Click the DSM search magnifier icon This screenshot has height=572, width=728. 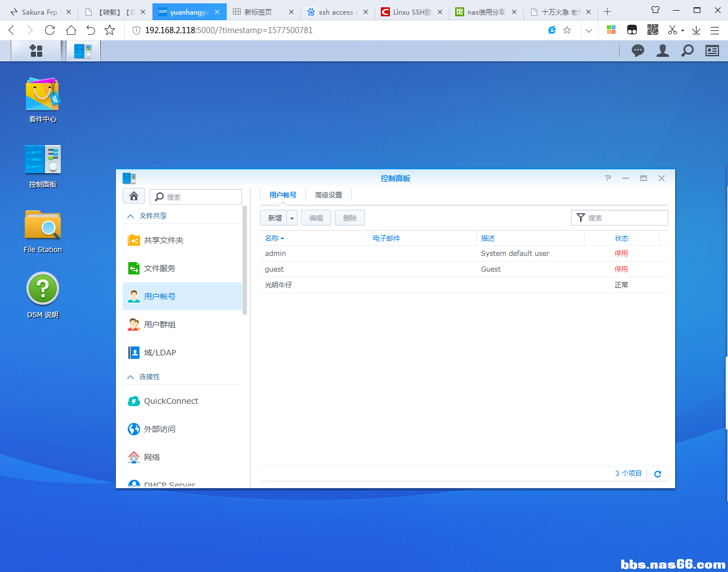click(687, 51)
